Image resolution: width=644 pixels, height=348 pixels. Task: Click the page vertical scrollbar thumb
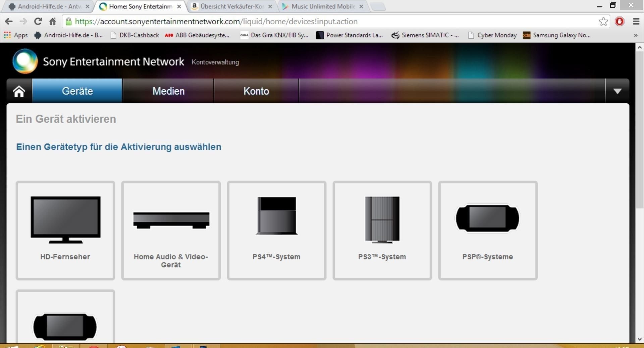coord(640,130)
